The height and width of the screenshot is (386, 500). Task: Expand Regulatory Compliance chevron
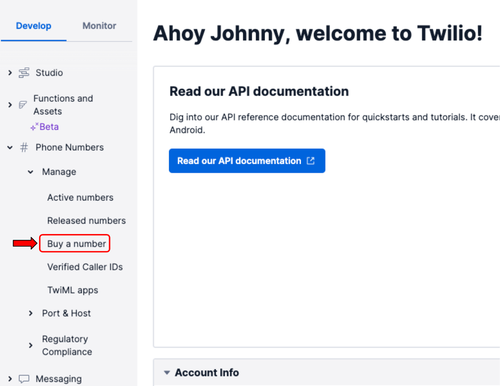(31, 345)
